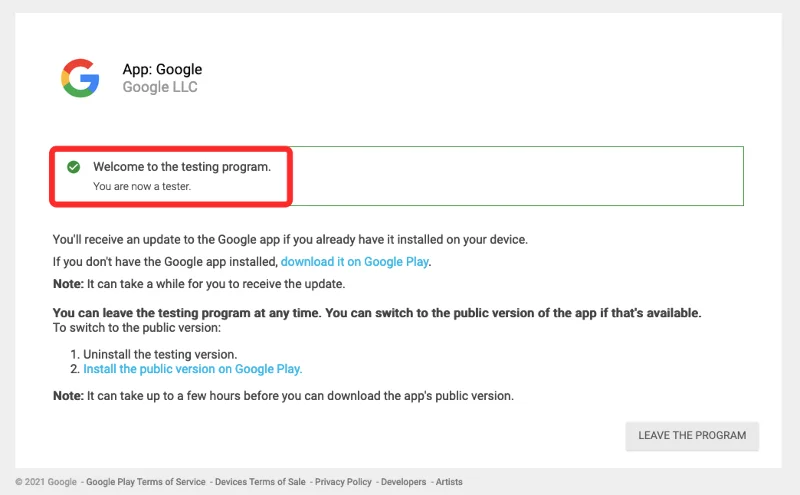Click the 'You are now a tester' text
Image resolution: width=800 pixels, height=495 pixels.
[x=141, y=186]
